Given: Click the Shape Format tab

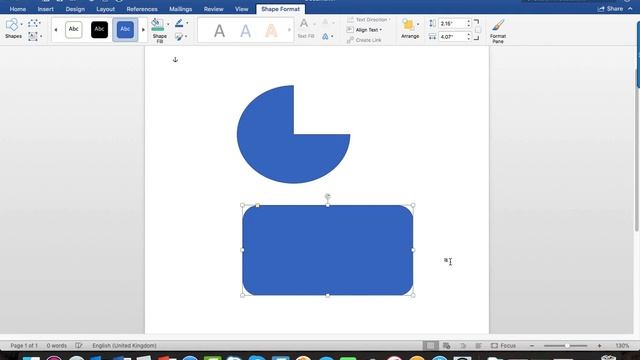Looking at the screenshot, I should pyautogui.click(x=280, y=9).
